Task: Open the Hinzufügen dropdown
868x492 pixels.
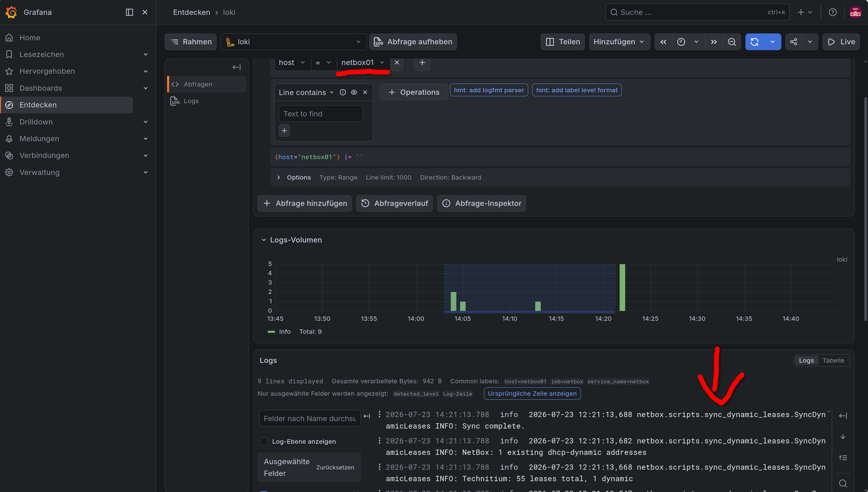Action: click(619, 42)
